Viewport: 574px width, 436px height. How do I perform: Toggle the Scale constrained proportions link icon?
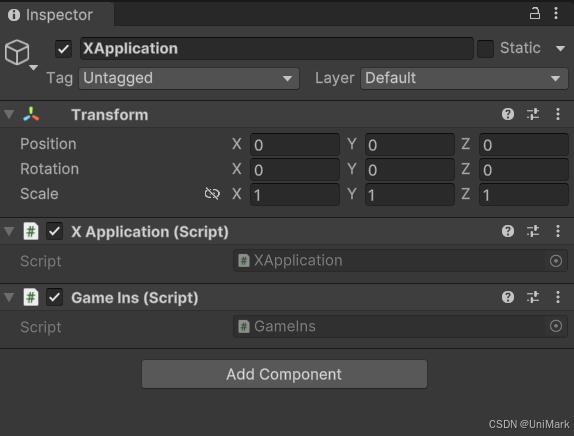point(212,193)
